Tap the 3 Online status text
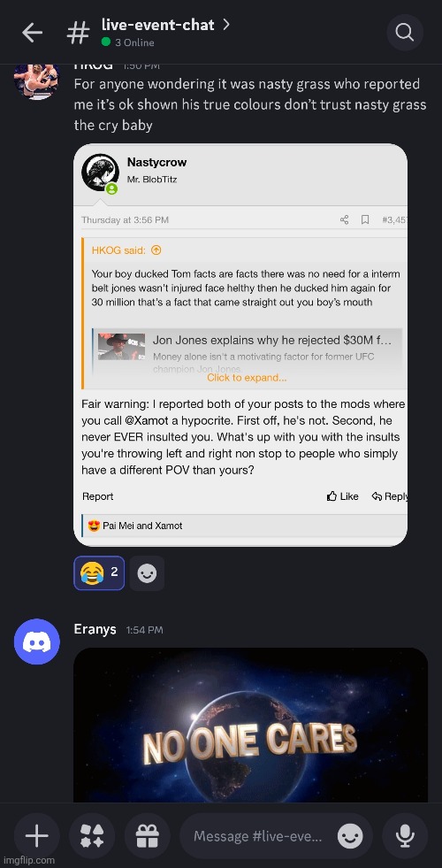The height and width of the screenshot is (868, 442). (x=134, y=42)
